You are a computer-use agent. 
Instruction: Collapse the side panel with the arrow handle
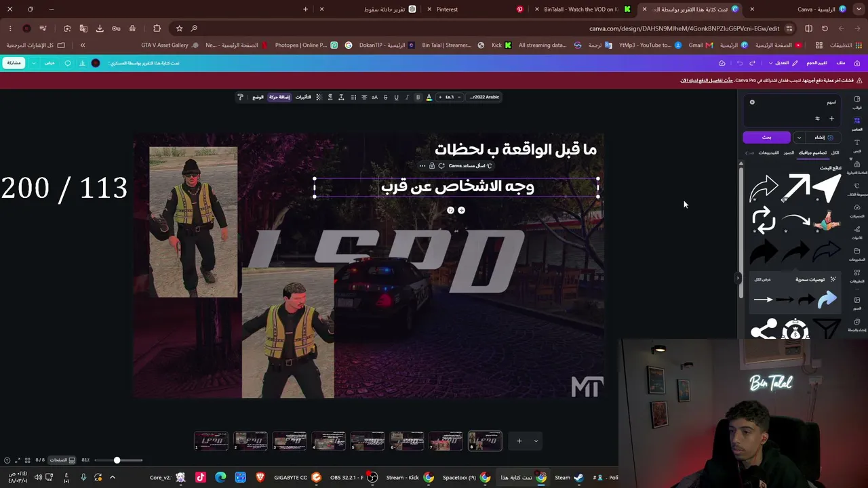(x=738, y=277)
